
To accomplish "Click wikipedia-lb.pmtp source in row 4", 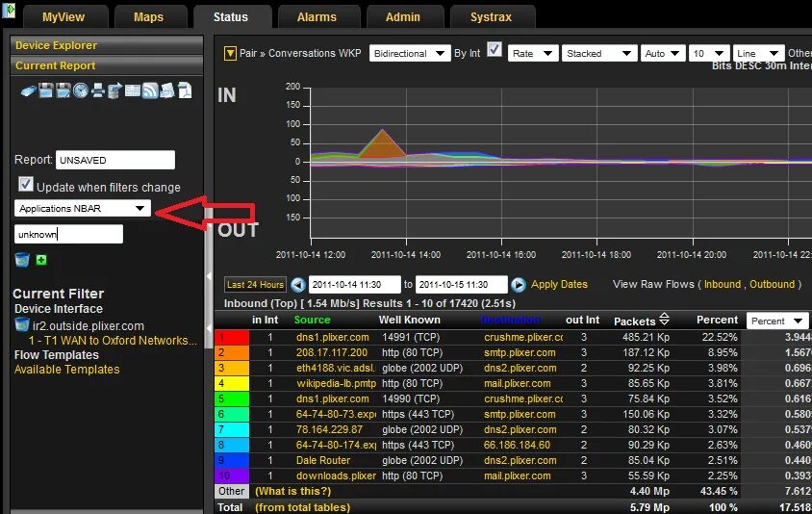I will pos(336,383).
